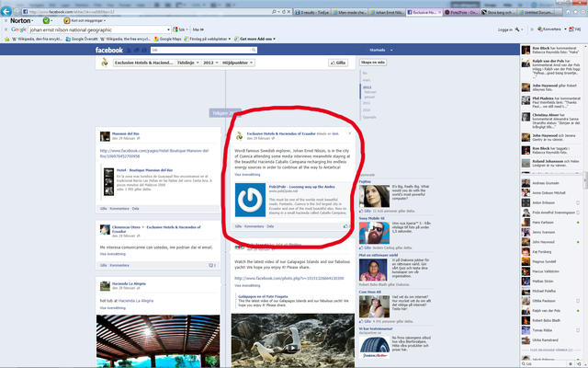The height and width of the screenshot is (368, 588).
Task: Click the mobile status icon beside Anton Eriksson
Action: [578, 202]
